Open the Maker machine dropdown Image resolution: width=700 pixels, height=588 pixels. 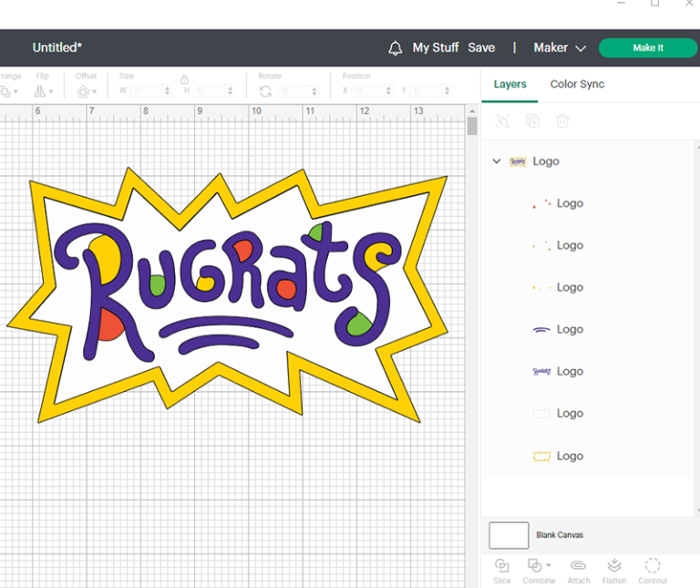point(560,47)
